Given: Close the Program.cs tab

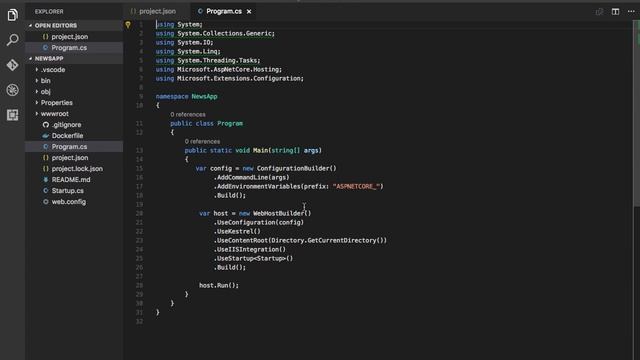Looking at the screenshot, I should pyautogui.click(x=249, y=11).
